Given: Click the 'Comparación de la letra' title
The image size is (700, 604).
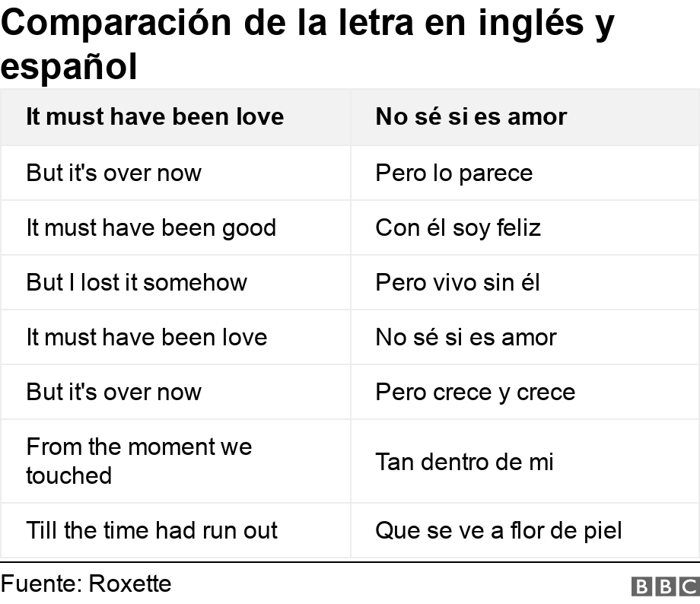Looking at the screenshot, I should 307,45.
